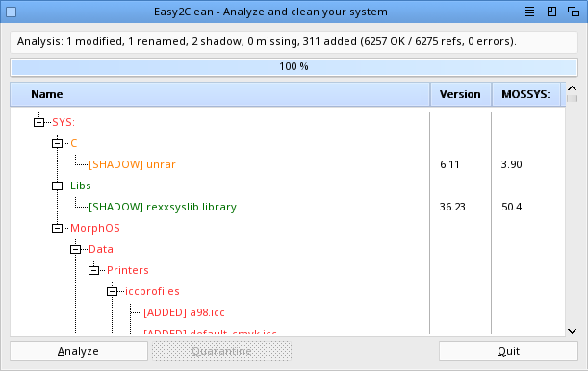Click the scrollbar up arrow

(x=572, y=88)
